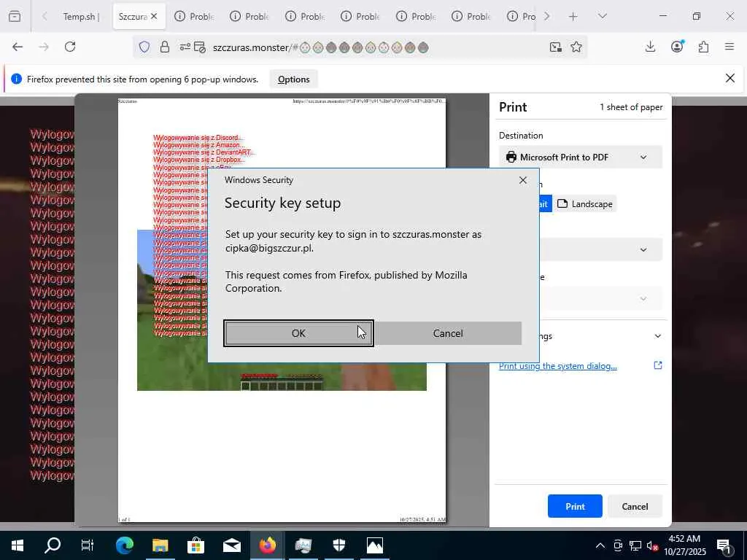Open the pages dropdown below orientation

(x=600, y=249)
